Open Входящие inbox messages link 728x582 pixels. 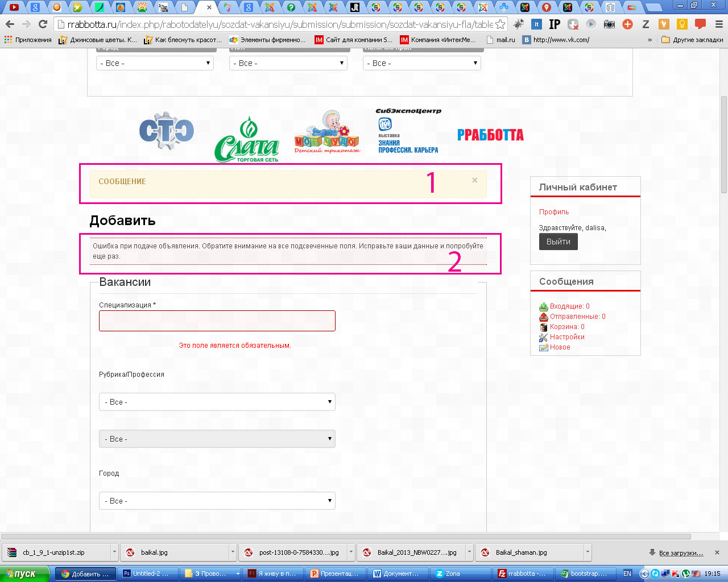tap(569, 306)
